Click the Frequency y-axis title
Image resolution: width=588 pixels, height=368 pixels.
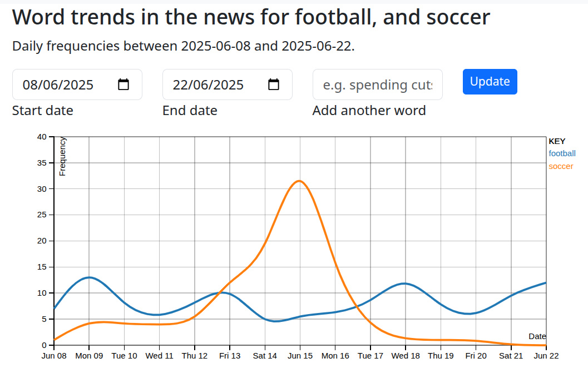63,156
